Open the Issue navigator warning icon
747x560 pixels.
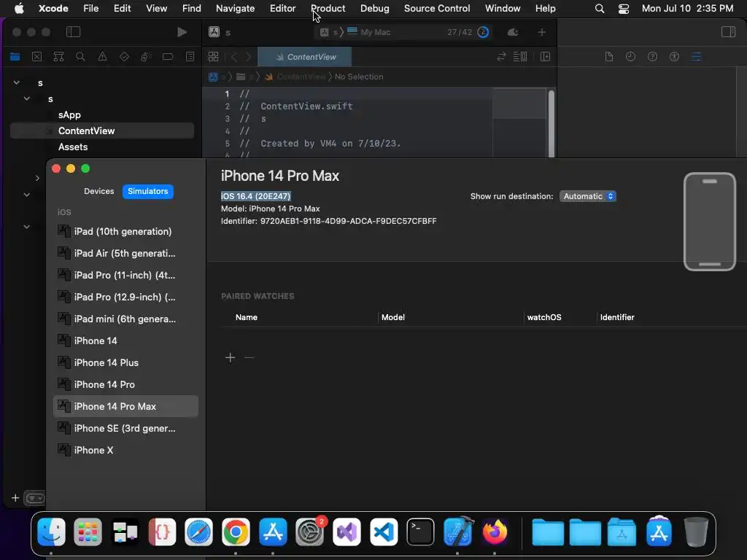(102, 57)
